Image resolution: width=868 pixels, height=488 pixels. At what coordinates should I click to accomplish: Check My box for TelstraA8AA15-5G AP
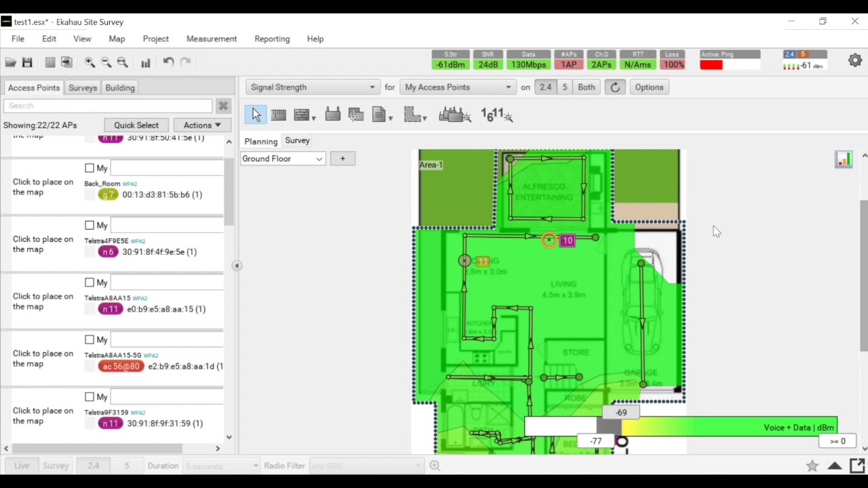tap(90, 340)
